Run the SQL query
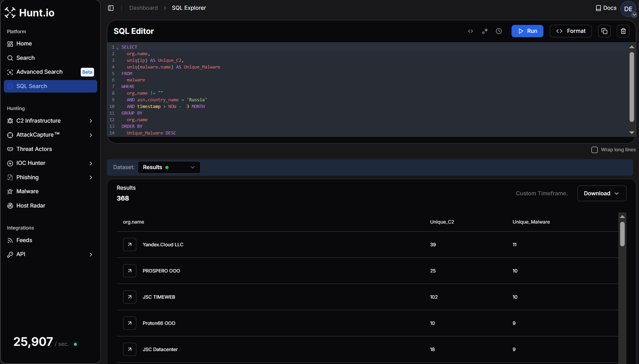The width and height of the screenshot is (639, 364). 527,31
